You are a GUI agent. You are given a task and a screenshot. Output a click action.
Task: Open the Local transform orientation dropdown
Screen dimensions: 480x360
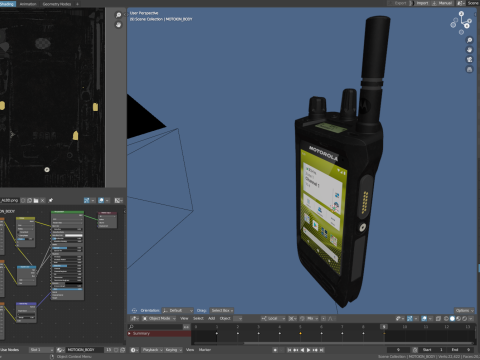coord(273,318)
